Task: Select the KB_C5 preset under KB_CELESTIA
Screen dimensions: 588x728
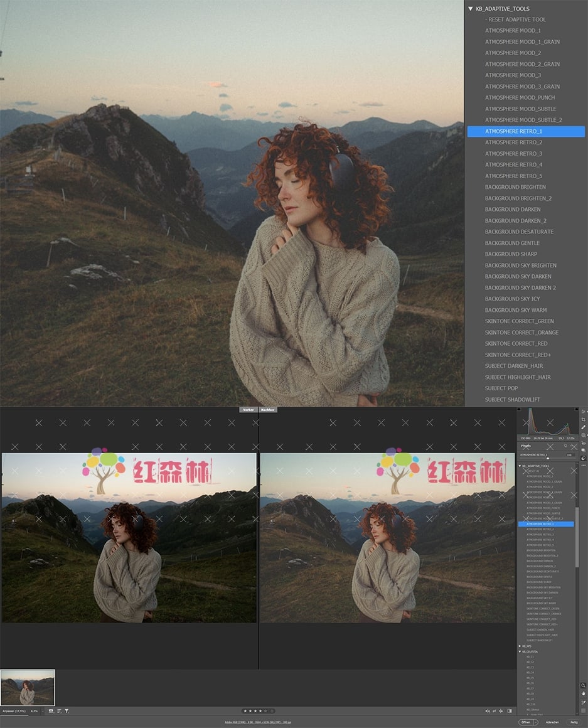Action: point(530,678)
